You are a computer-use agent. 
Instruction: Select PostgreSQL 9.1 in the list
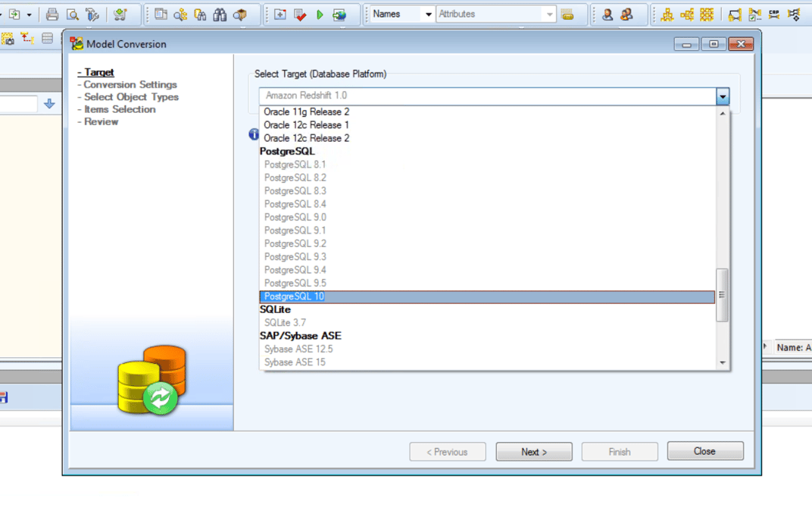(487, 230)
